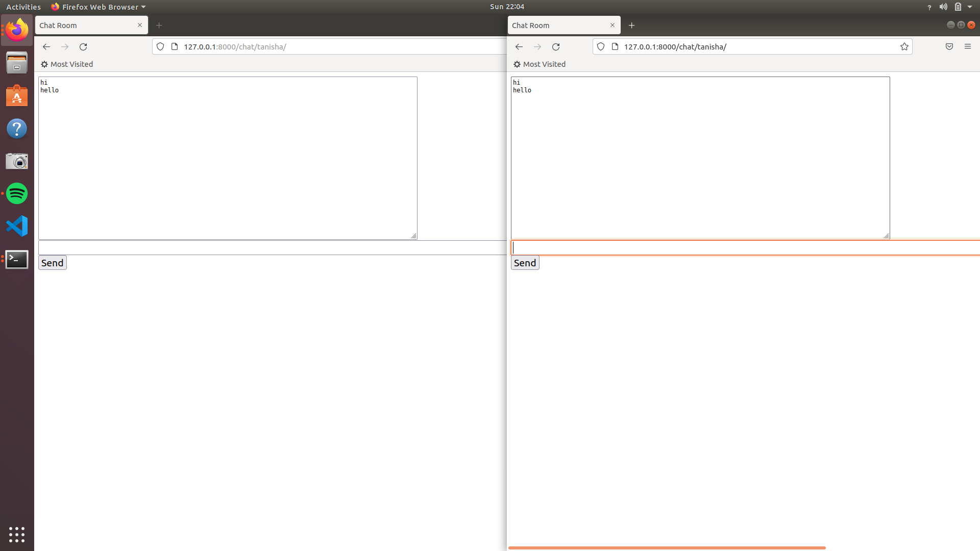Expand the Firefox Web Browser menu

point(98,7)
